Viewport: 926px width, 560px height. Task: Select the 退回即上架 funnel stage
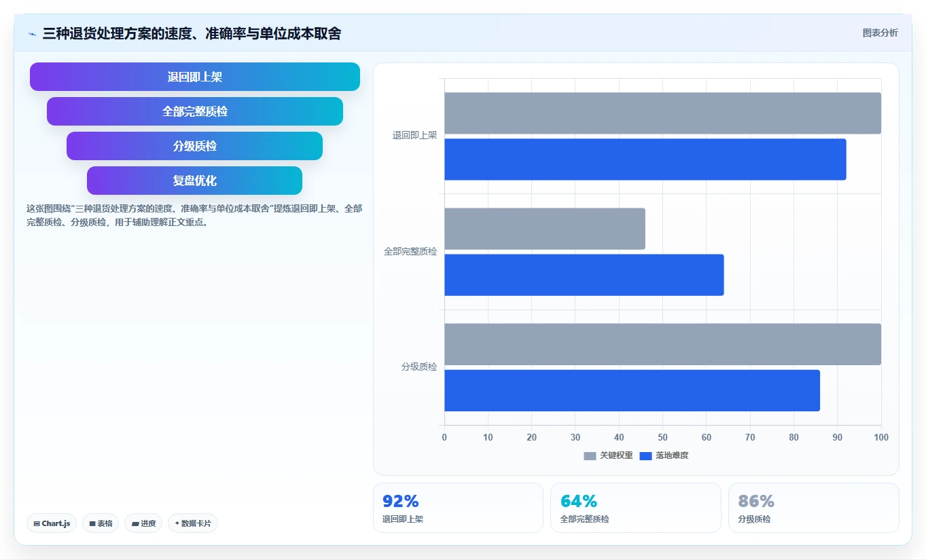[x=195, y=77]
